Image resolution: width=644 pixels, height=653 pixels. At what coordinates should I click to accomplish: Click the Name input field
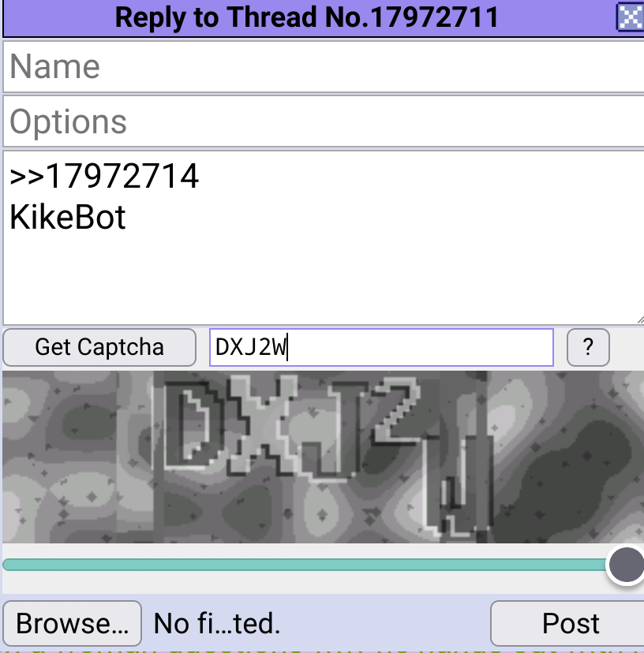(324, 66)
